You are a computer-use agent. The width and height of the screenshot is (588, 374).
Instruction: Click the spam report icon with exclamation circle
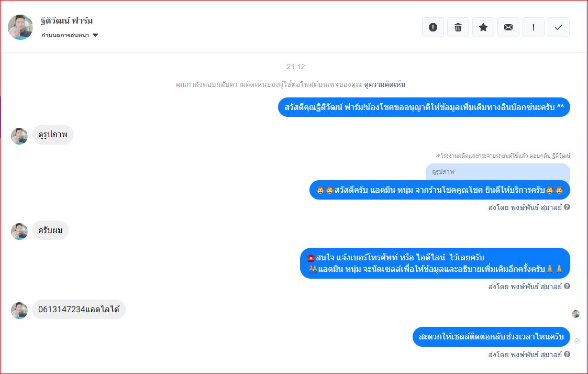click(432, 27)
